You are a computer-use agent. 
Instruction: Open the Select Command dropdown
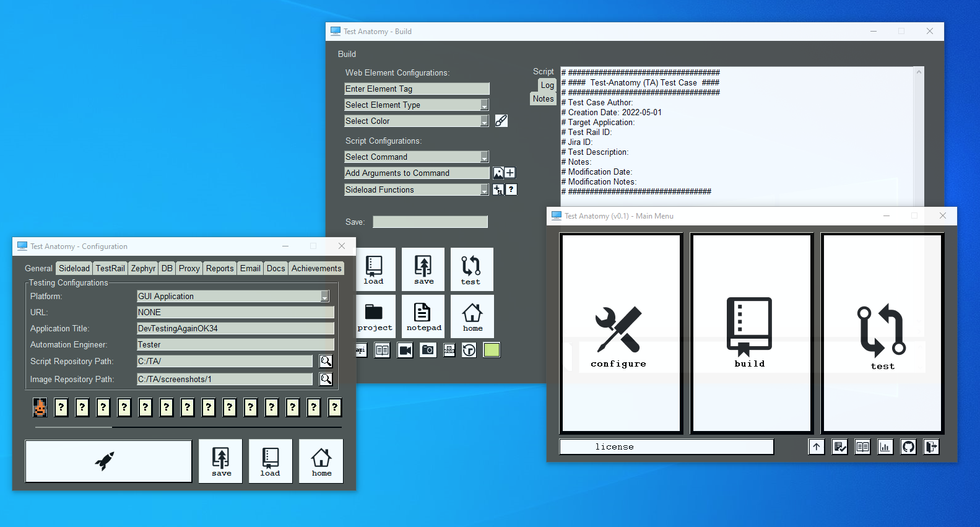coord(484,157)
